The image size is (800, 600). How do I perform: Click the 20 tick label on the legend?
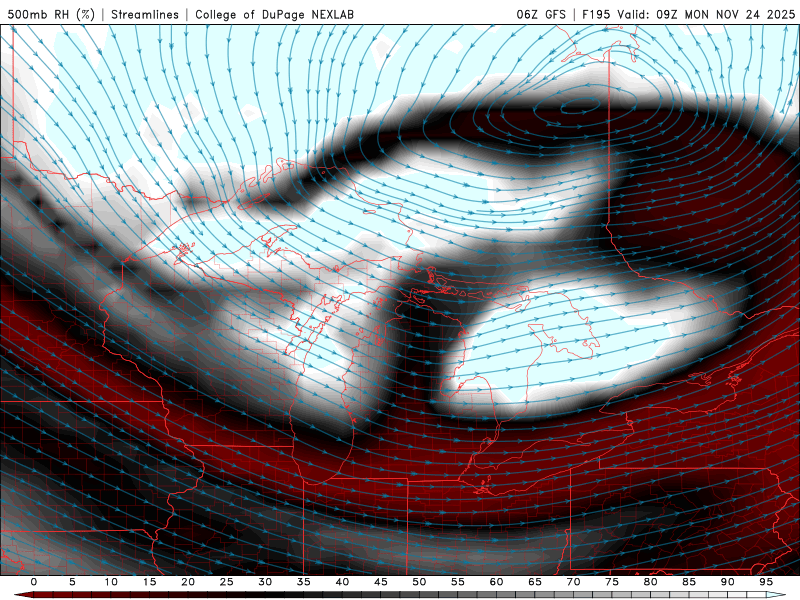coord(188,582)
